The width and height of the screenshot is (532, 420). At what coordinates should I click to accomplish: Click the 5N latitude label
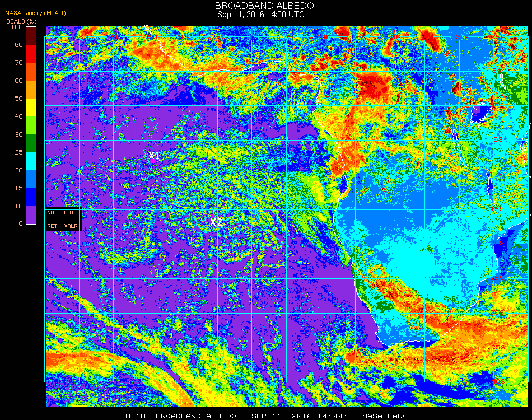(x=497, y=71)
